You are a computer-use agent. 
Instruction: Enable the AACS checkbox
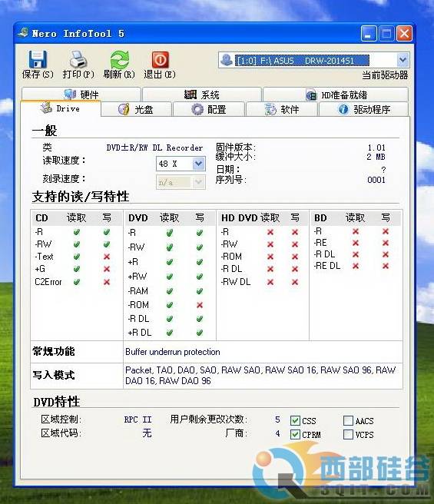pos(348,420)
